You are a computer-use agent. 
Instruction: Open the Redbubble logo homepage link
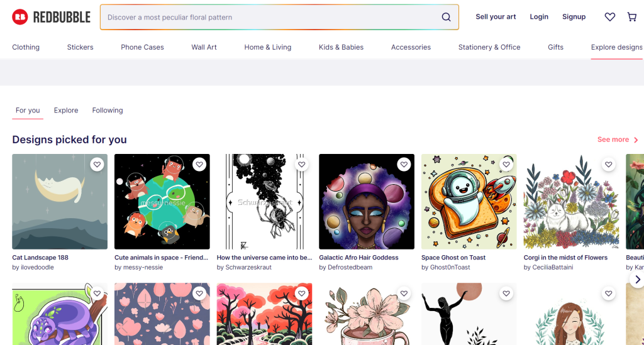(52, 17)
